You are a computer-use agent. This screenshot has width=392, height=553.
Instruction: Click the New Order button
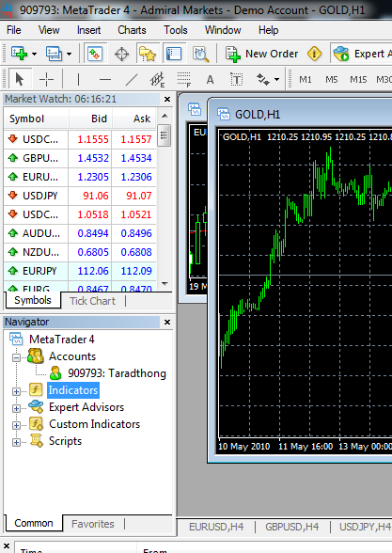(x=262, y=54)
